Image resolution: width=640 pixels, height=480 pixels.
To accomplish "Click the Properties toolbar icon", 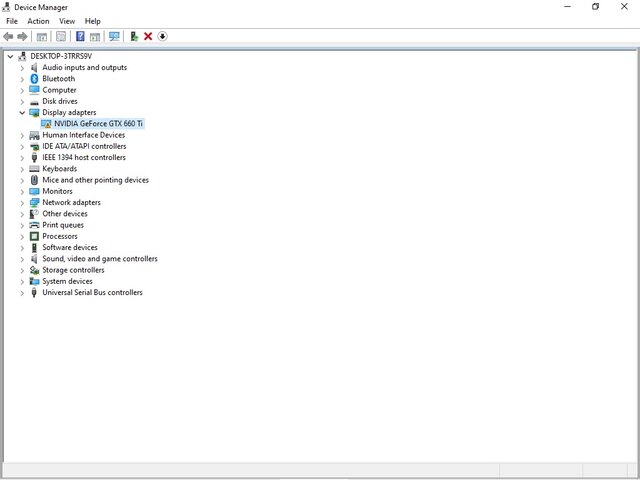I will (x=61, y=36).
